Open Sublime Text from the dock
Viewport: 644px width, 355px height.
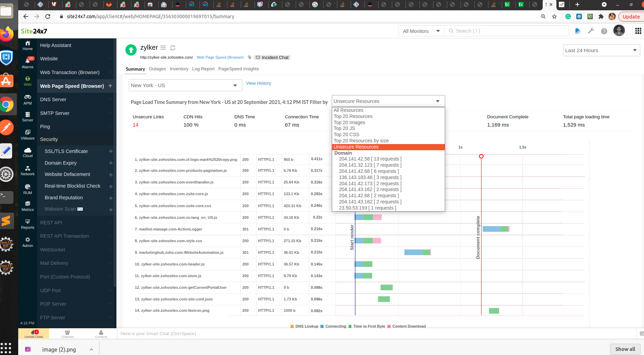coord(7,221)
